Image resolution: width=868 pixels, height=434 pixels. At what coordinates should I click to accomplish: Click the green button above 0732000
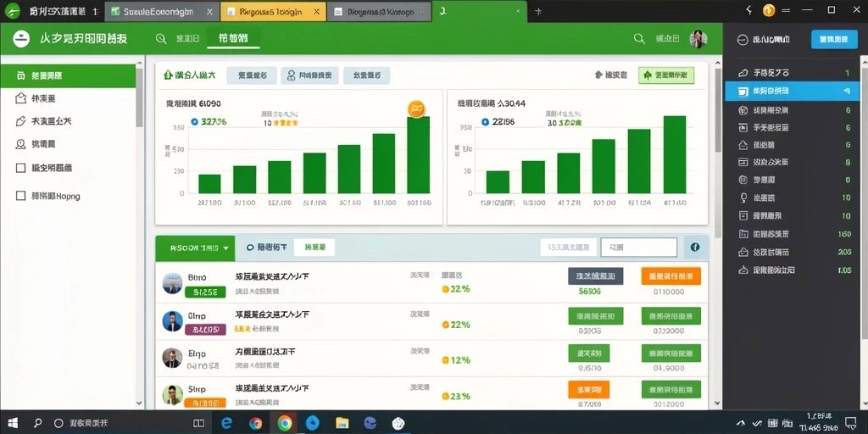pos(671,316)
